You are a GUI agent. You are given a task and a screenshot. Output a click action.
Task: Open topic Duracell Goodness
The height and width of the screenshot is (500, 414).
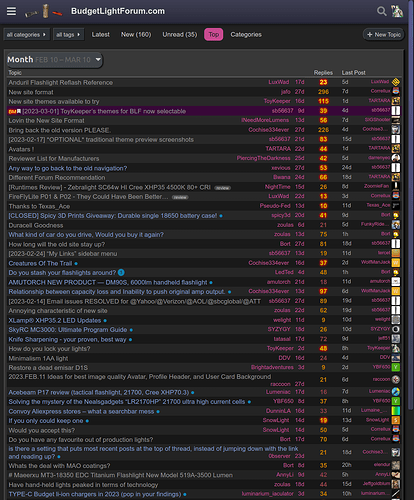tap(36, 225)
